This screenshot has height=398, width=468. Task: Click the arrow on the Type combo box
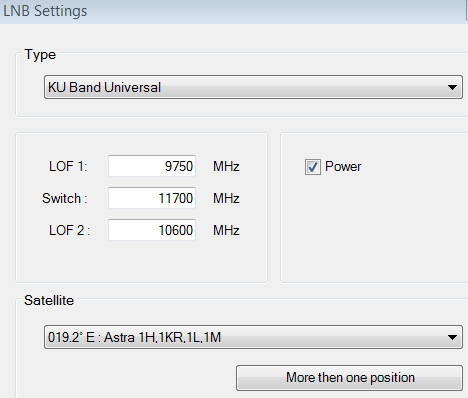[x=452, y=87]
